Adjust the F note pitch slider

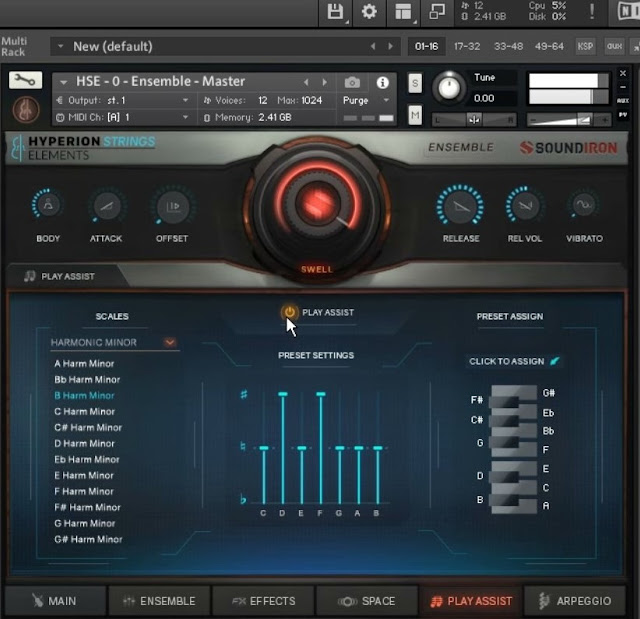[x=321, y=448]
